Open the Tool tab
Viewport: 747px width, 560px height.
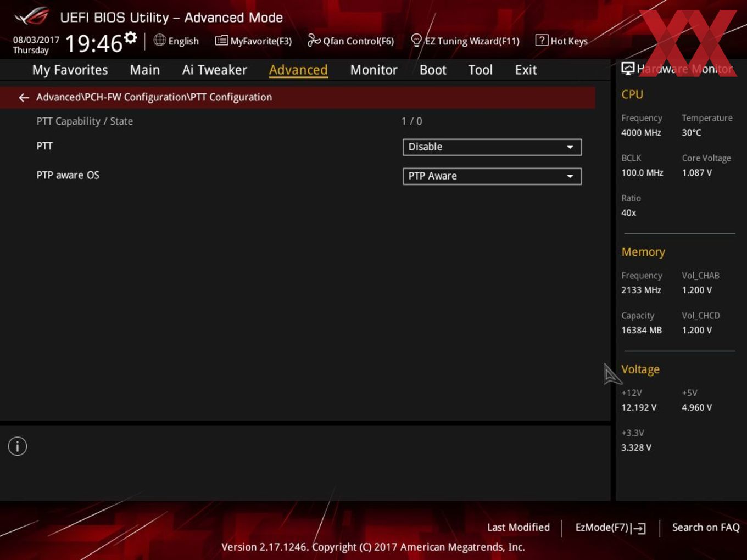pyautogui.click(x=480, y=70)
